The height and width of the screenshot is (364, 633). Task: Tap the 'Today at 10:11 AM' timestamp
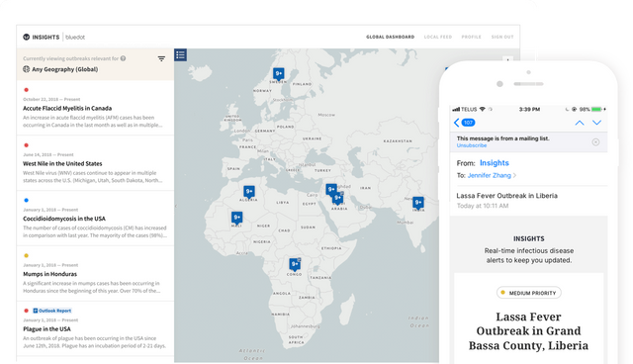(483, 206)
